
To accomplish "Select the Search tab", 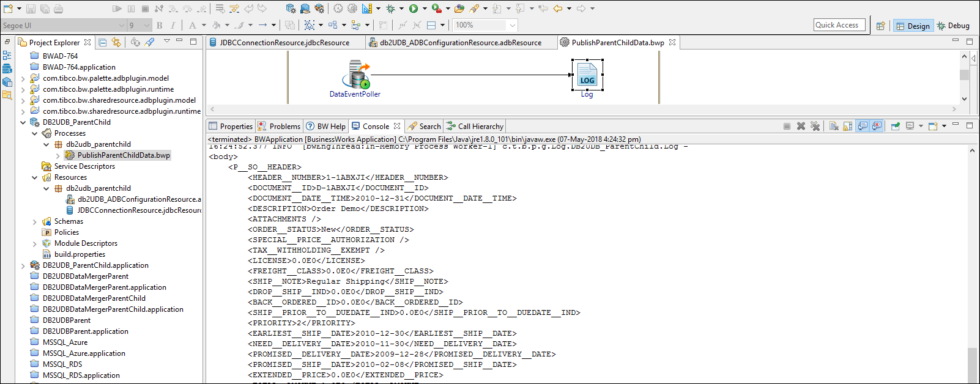I will click(x=424, y=126).
